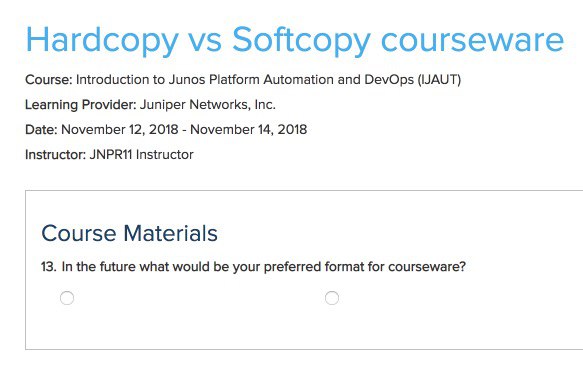
Task: Click the Instructor: label
Action: [x=55, y=155]
